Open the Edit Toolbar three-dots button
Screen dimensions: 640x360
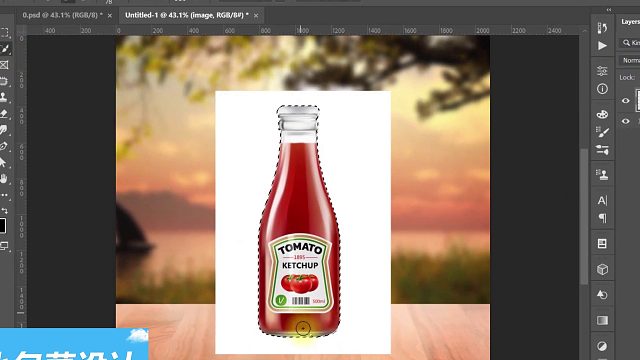tap(4, 195)
